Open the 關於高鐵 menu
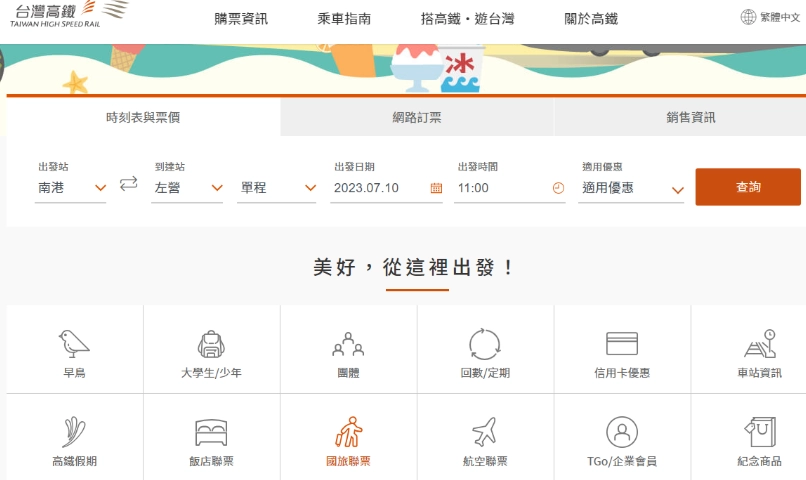This screenshot has height=480, width=806. (591, 19)
